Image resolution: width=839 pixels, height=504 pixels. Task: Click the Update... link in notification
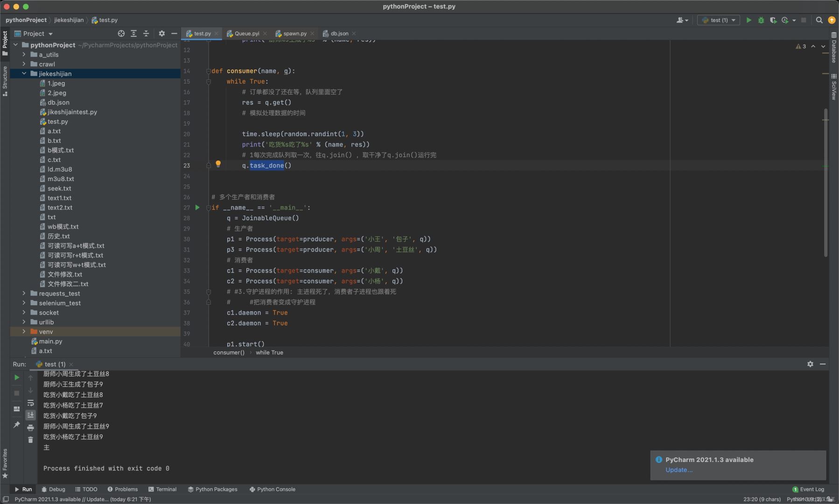point(678,470)
